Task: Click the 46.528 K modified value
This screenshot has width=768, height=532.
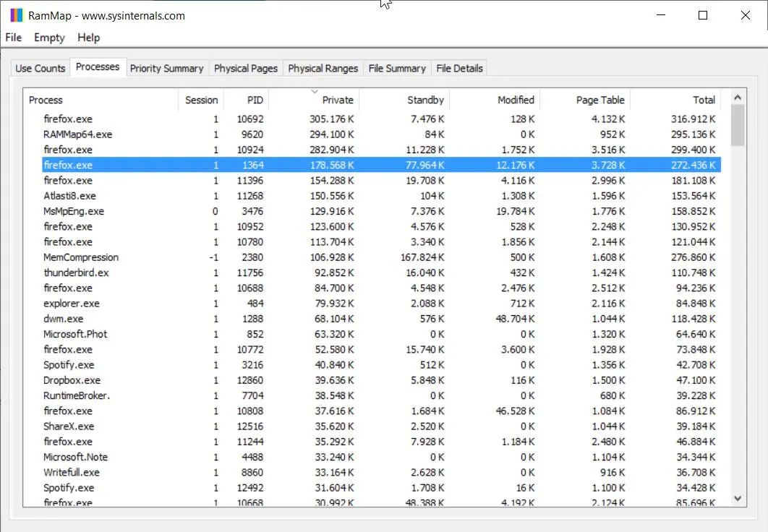Action: pyautogui.click(x=515, y=411)
